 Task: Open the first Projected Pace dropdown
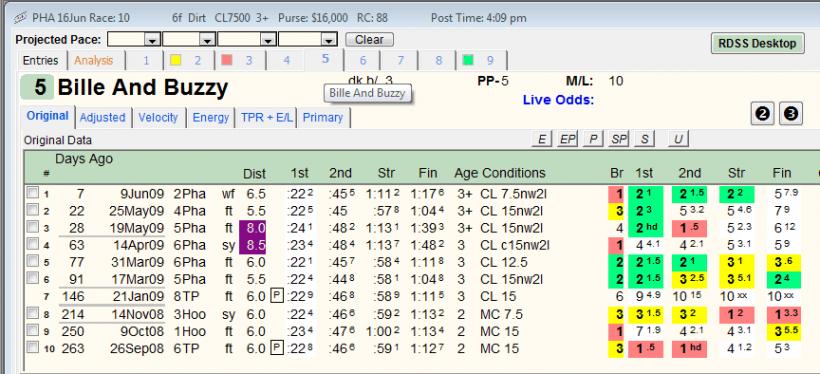(152, 40)
